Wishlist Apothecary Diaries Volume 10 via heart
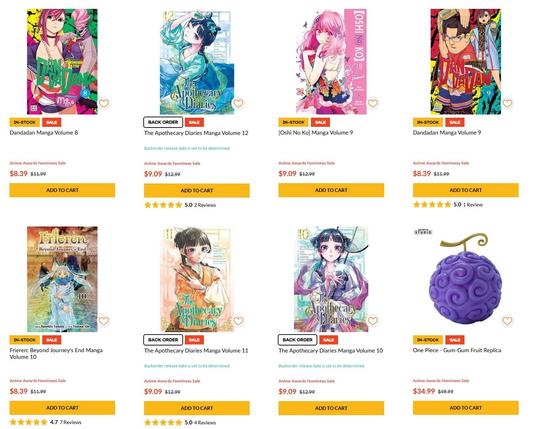This screenshot has height=429, width=537. coord(373,321)
